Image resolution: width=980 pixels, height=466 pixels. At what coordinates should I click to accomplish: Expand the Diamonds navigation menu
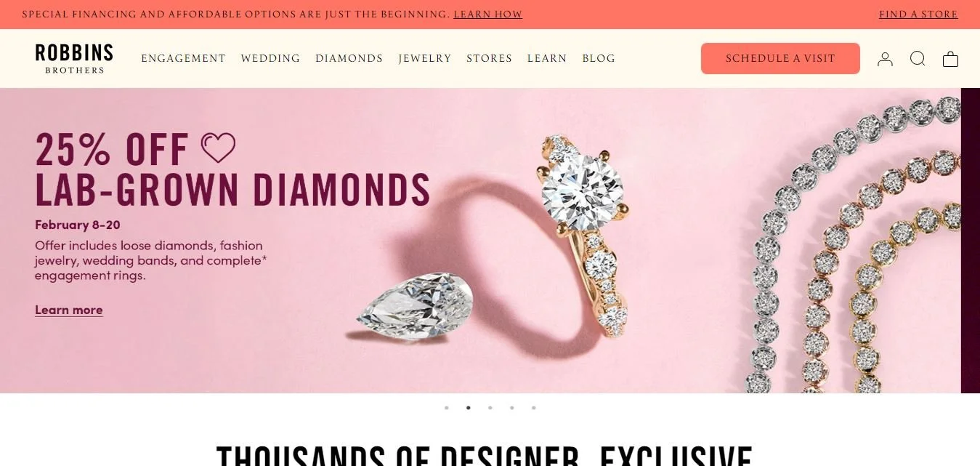pos(349,59)
